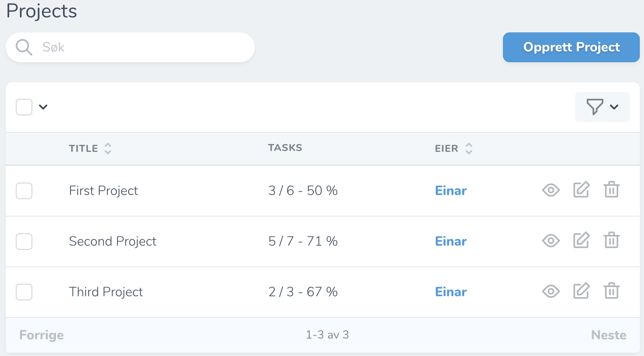Tick the Third Project checkbox
Screen dimensions: 644x356
pyautogui.click(x=24, y=292)
